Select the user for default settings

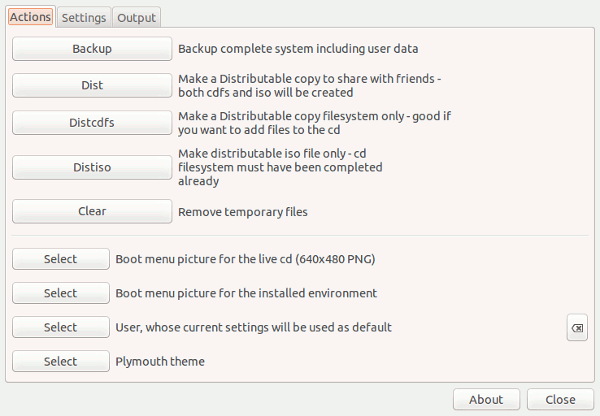[60, 327]
